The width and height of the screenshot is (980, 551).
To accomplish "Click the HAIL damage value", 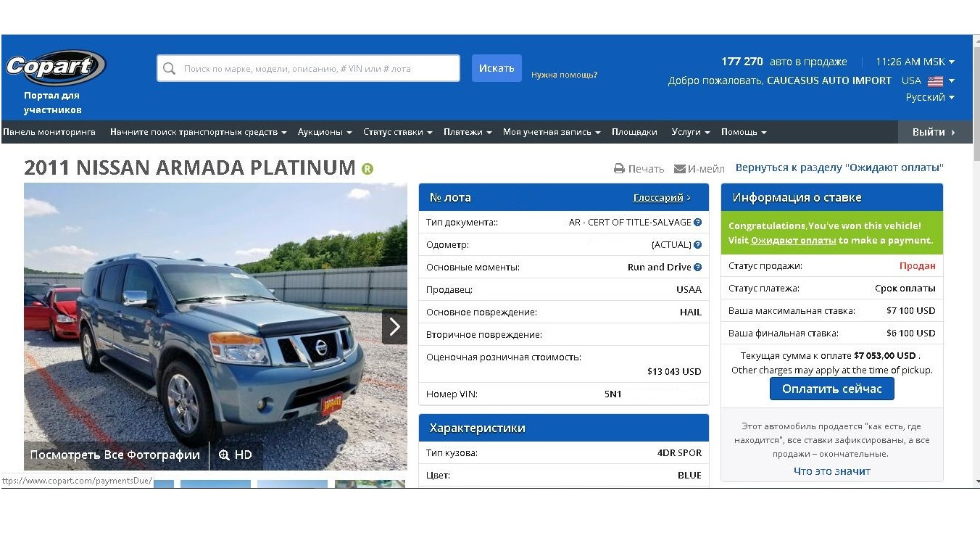I will 691,312.
